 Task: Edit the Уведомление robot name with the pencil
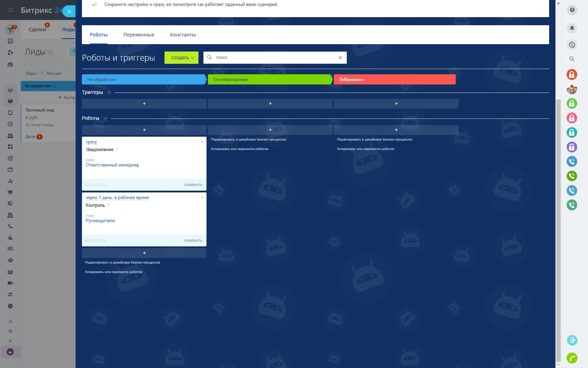pos(117,149)
